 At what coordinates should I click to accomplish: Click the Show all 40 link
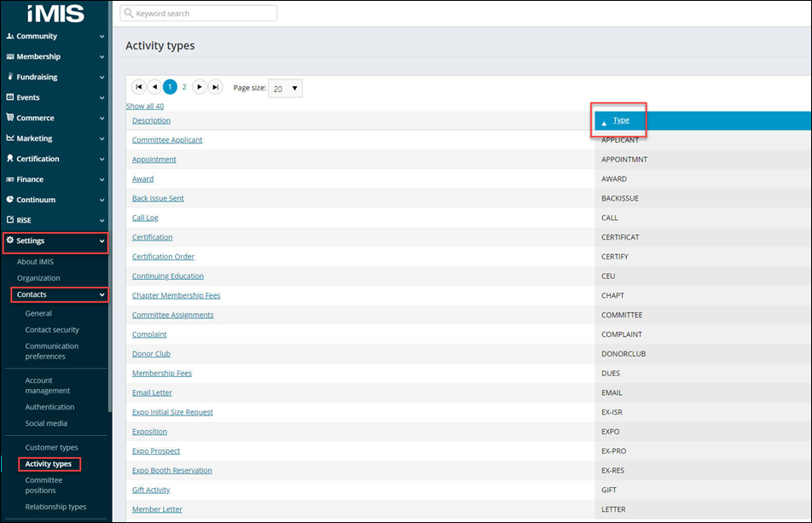pos(145,107)
